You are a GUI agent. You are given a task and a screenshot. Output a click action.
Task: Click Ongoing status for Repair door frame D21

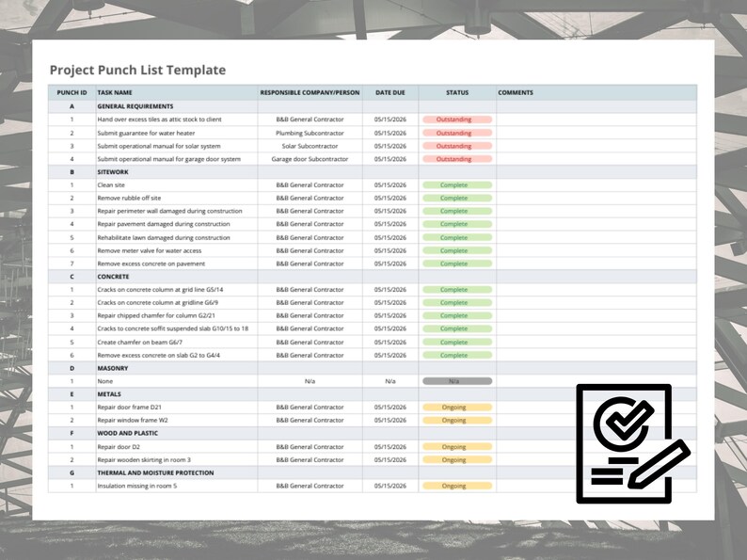(x=457, y=407)
